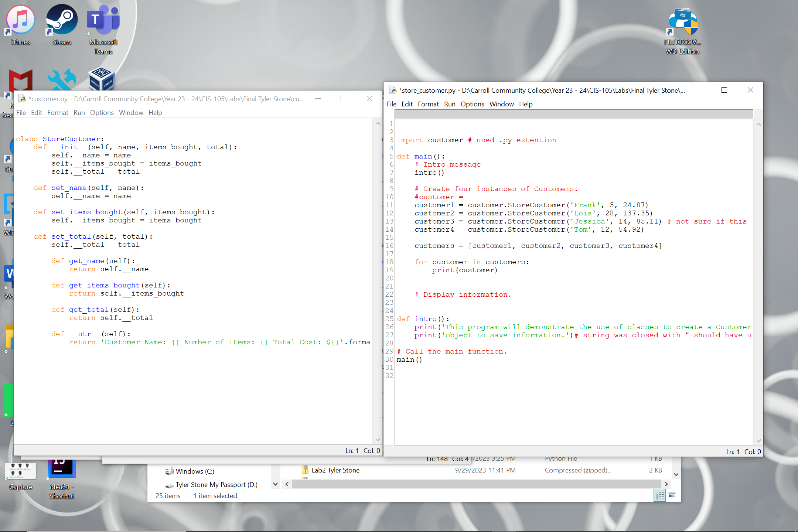Click the Python icon in store_customer.py title bar

coord(392,90)
